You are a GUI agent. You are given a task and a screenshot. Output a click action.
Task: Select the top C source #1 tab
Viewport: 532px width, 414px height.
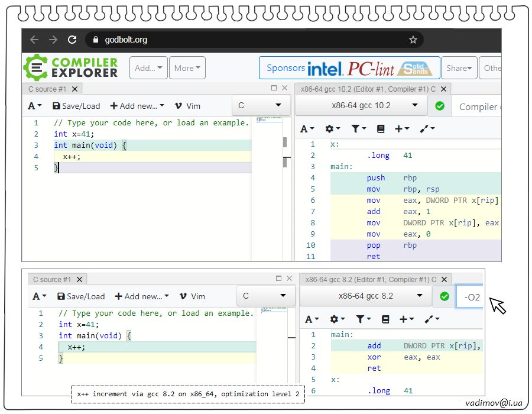[47, 89]
